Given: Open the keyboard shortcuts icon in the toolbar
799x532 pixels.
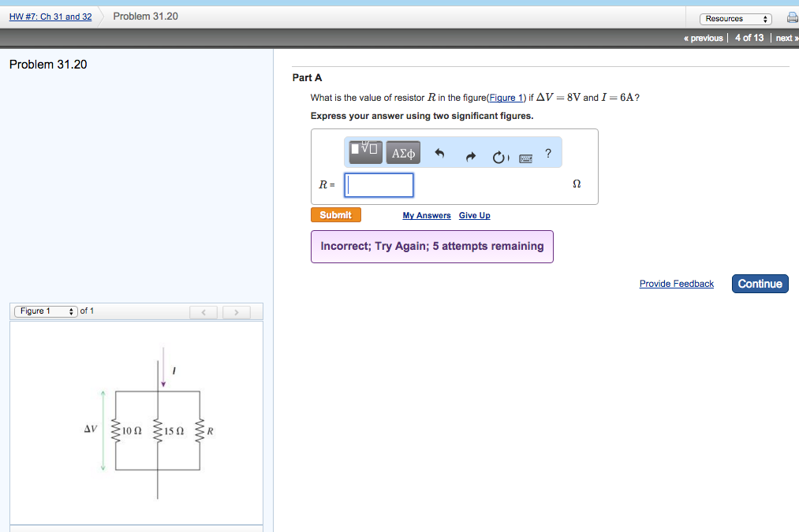Looking at the screenshot, I should click(x=525, y=158).
